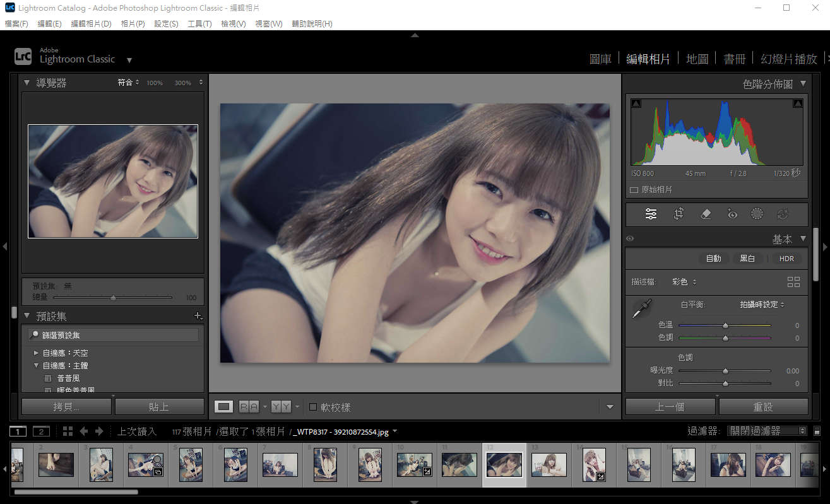This screenshot has width=830, height=504.
Task: Expand the 自適應：天空 preset group
Action: (36, 353)
